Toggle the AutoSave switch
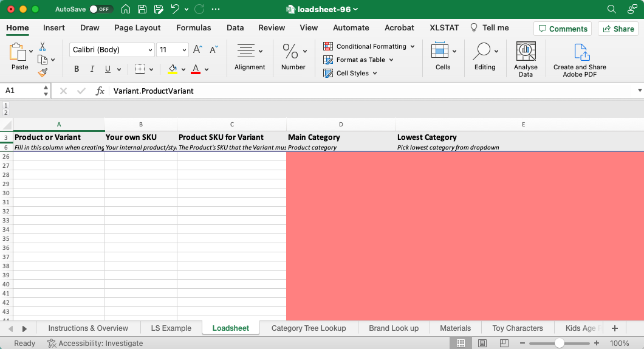The height and width of the screenshot is (349, 644). coord(100,9)
